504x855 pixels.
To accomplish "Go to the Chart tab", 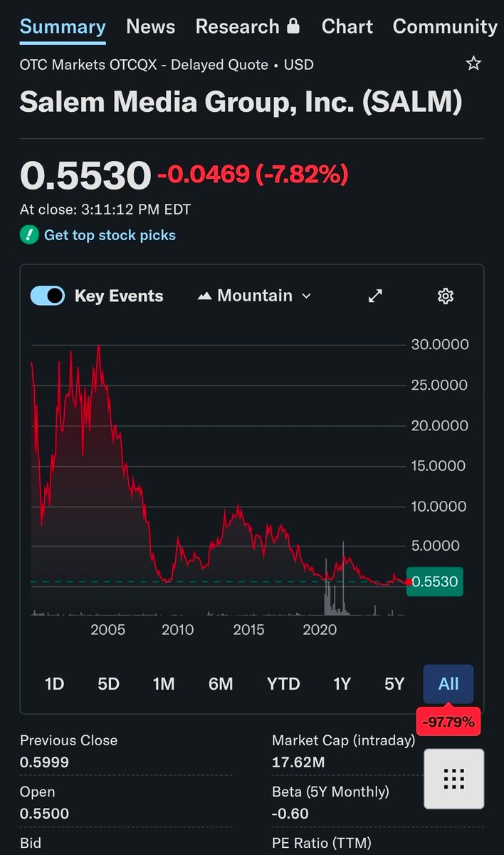I will (x=347, y=26).
